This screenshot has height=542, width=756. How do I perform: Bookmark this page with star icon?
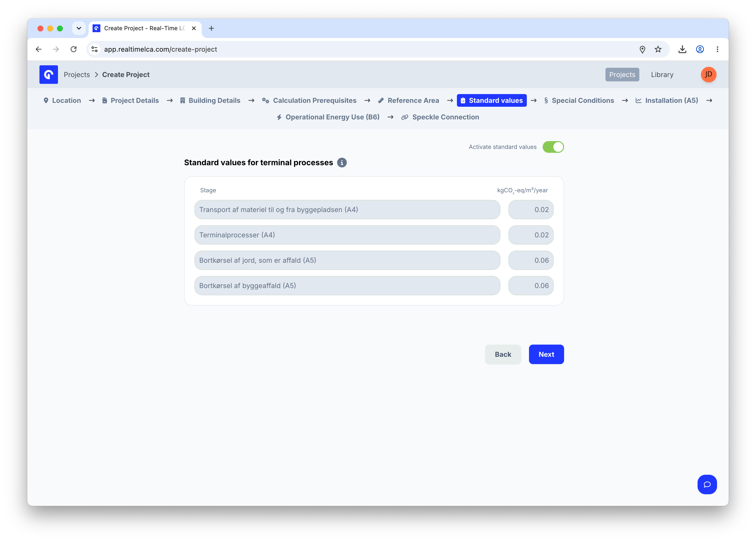click(658, 49)
